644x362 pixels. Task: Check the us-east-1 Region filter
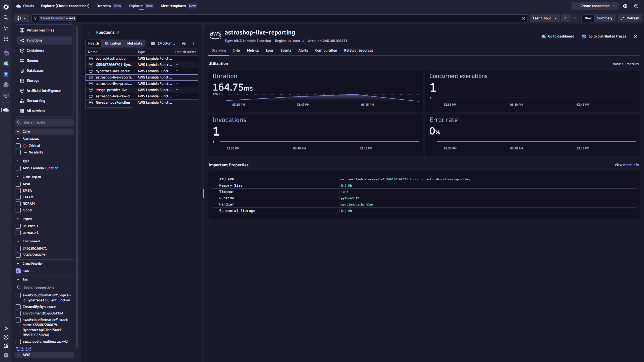pos(18,226)
